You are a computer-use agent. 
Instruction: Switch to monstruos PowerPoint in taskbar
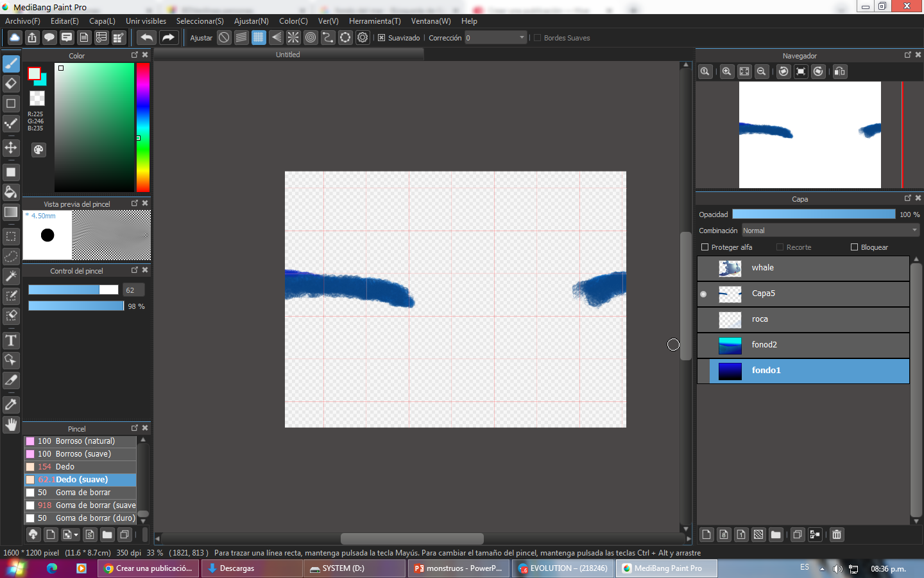point(458,568)
